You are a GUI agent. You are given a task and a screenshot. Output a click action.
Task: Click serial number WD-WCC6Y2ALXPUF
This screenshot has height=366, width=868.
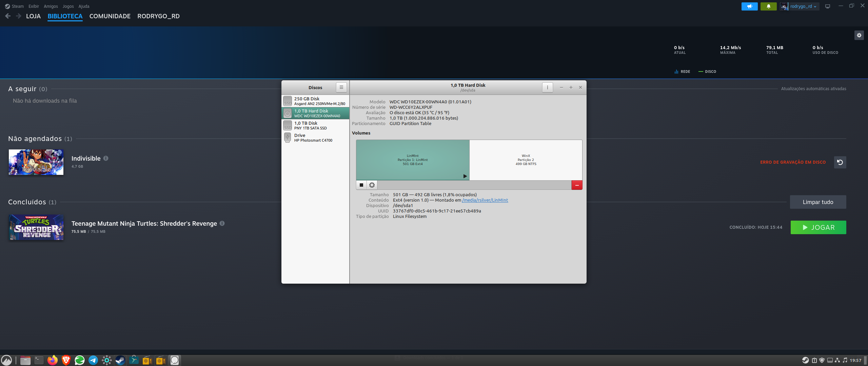(x=411, y=107)
